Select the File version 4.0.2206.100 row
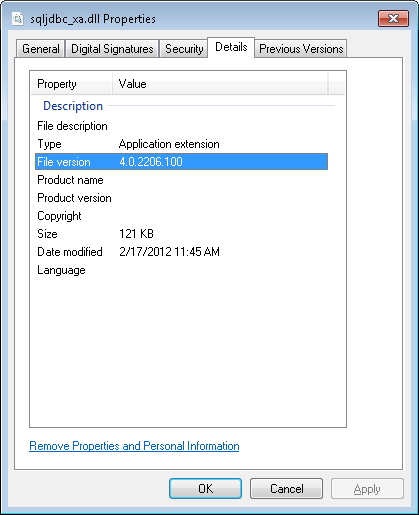The height and width of the screenshot is (515, 419). tap(181, 162)
